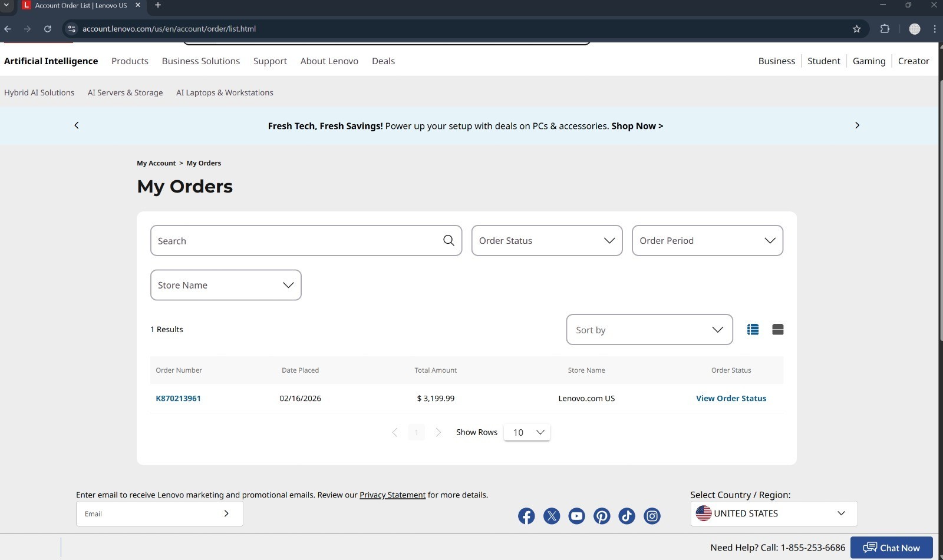Show next promo banner with right arrow
This screenshot has width=943, height=560.
tap(857, 125)
